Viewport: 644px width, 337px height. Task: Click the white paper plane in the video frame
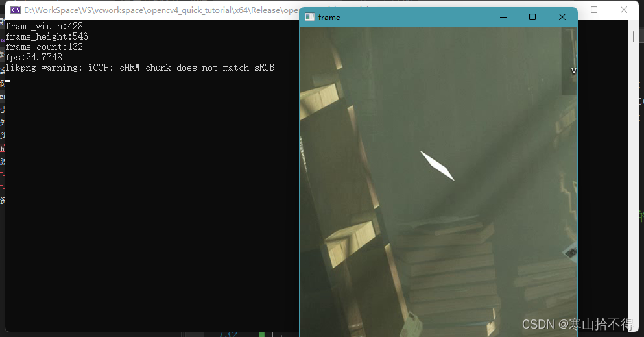437,166
